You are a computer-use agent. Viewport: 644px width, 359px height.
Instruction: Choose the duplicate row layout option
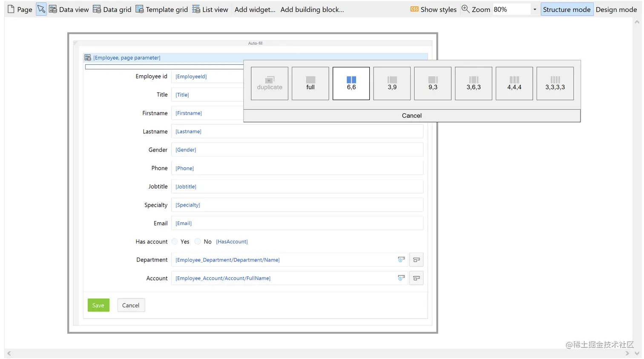(x=270, y=84)
